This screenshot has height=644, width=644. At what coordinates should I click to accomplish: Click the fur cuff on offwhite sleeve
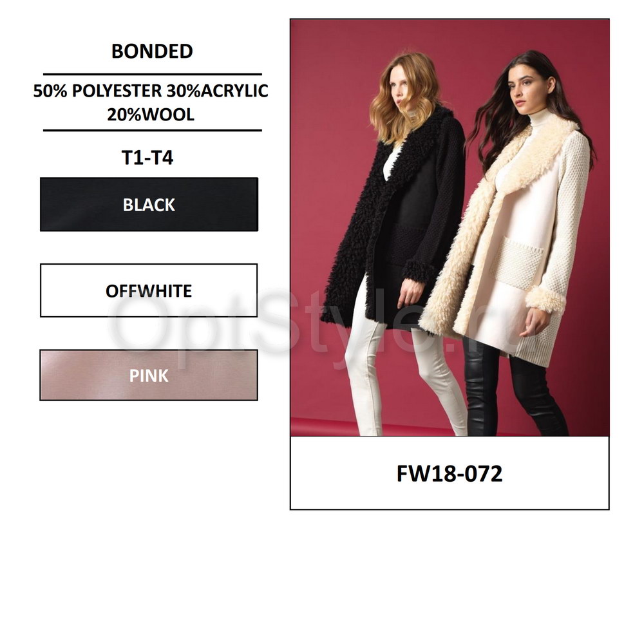pos(546,300)
